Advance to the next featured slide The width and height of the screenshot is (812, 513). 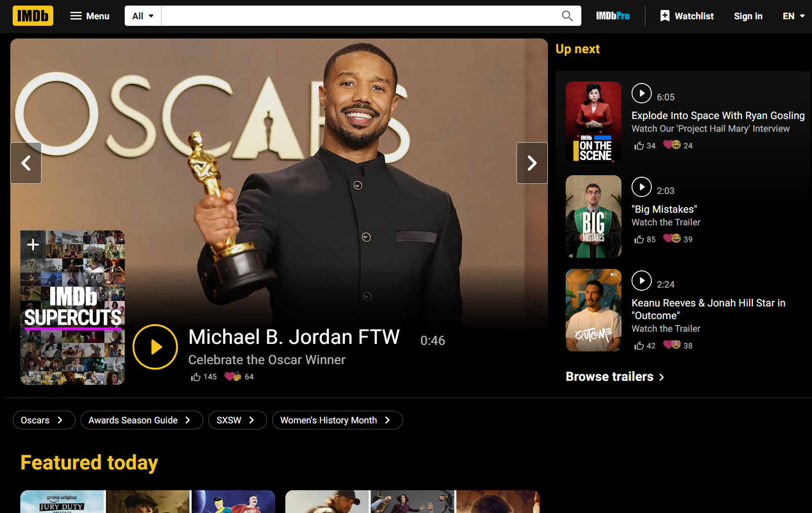point(532,163)
